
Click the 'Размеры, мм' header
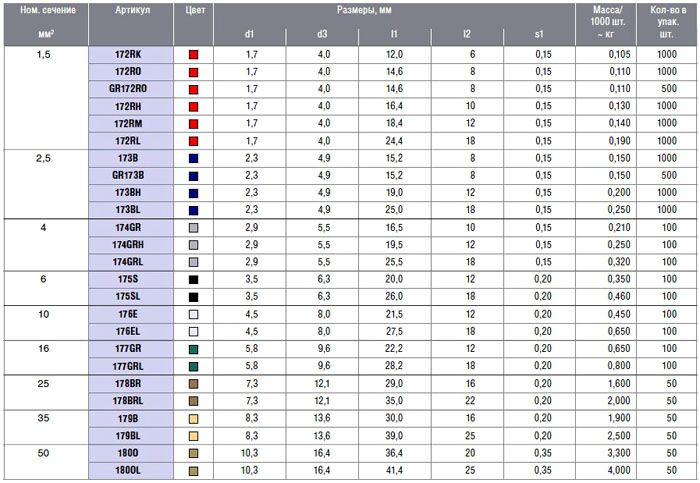coord(391,9)
